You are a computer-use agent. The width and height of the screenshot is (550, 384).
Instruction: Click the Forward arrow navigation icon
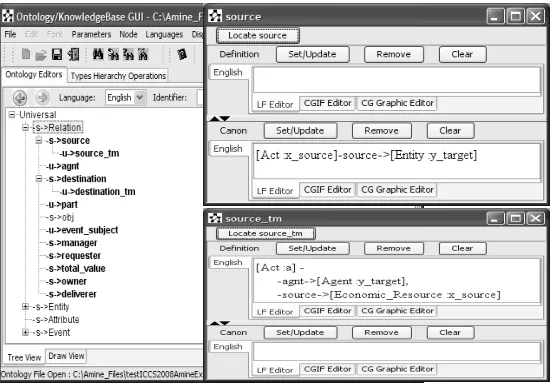tap(42, 97)
